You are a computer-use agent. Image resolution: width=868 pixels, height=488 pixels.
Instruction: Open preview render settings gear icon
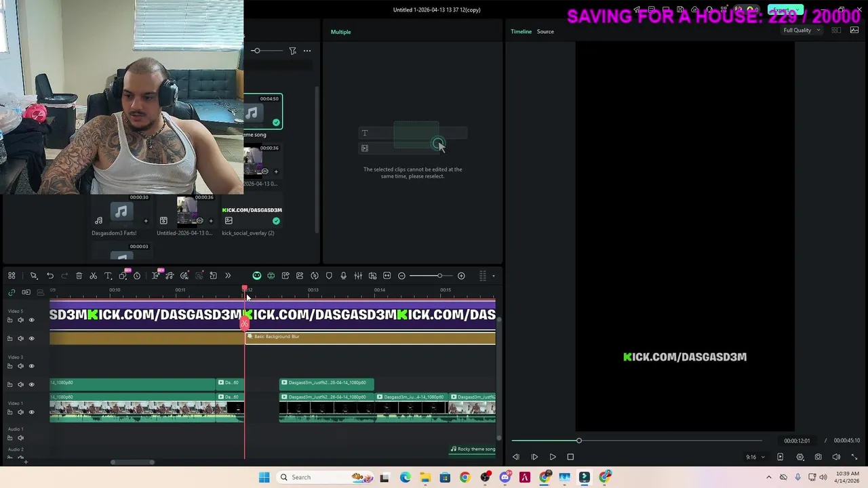pos(800,457)
